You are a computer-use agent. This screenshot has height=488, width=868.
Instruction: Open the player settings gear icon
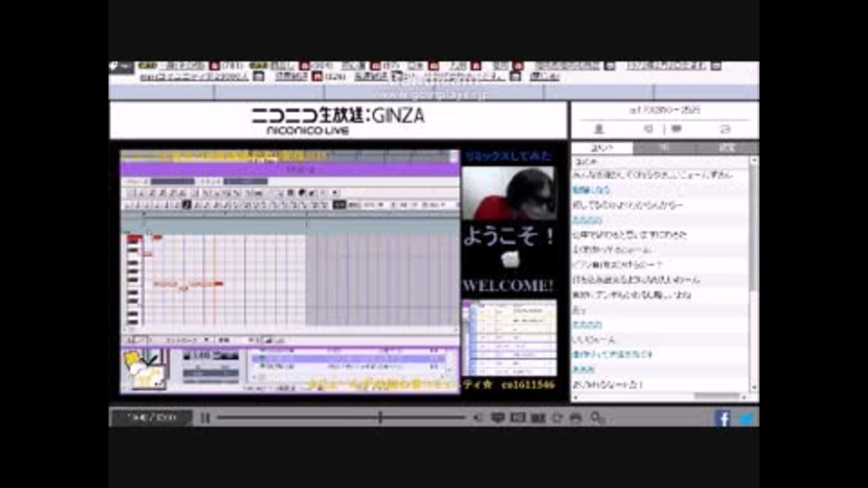(x=597, y=418)
